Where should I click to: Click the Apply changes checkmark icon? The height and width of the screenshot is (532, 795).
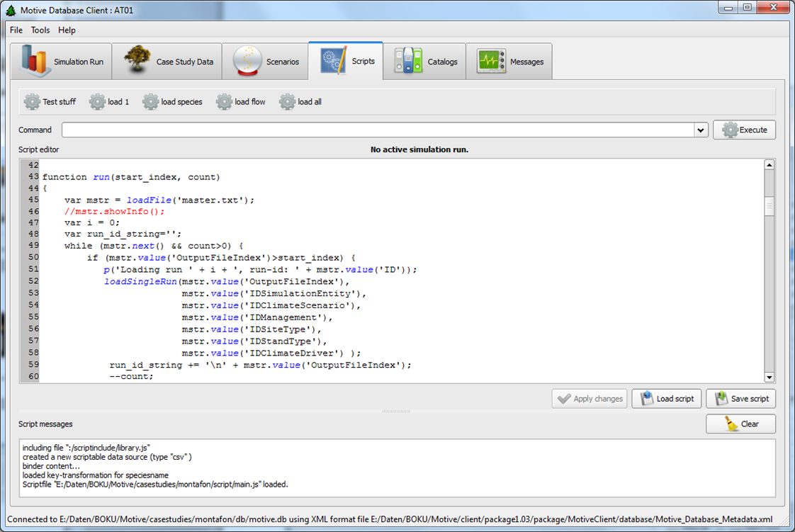[x=564, y=399]
